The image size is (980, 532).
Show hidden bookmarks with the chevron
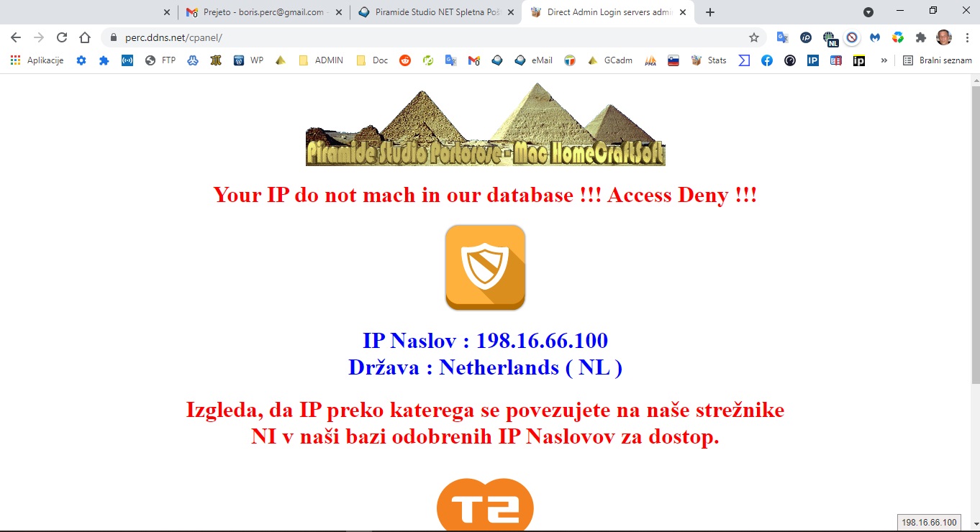[x=884, y=60]
